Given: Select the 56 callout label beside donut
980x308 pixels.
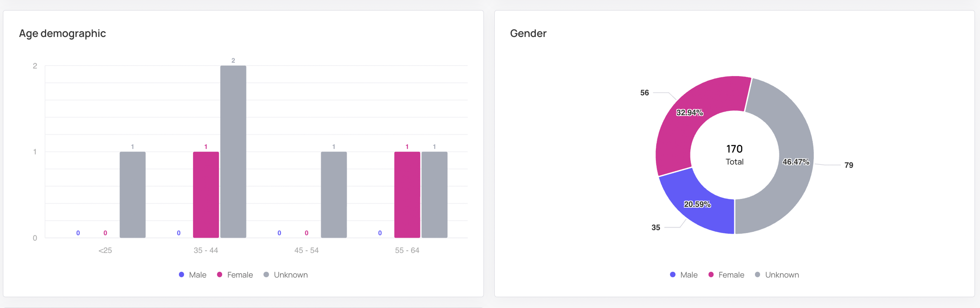Looking at the screenshot, I should tap(644, 93).
